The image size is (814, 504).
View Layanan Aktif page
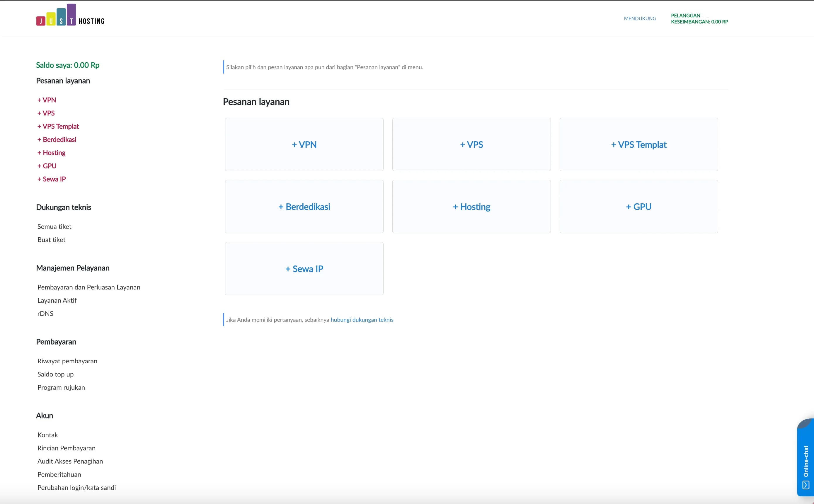click(x=57, y=300)
